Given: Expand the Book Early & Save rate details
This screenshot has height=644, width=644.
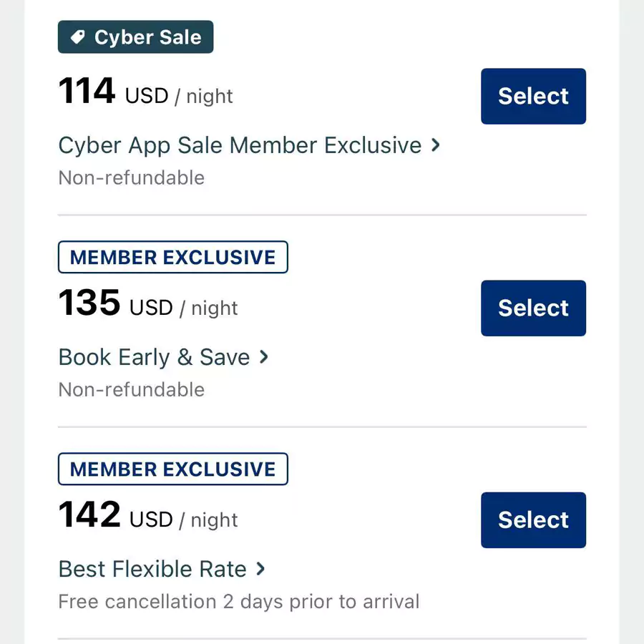Looking at the screenshot, I should pyautogui.click(x=155, y=357).
